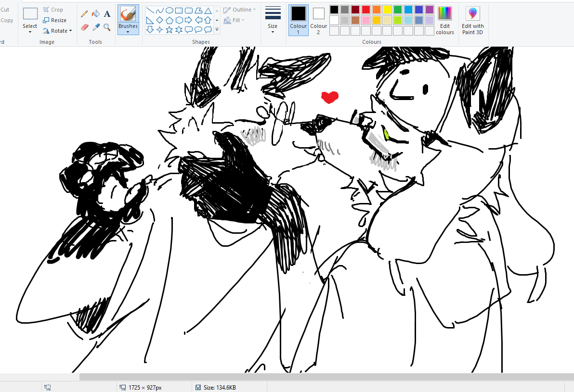
Task: Select the lime colour swatch
Action: (398, 20)
